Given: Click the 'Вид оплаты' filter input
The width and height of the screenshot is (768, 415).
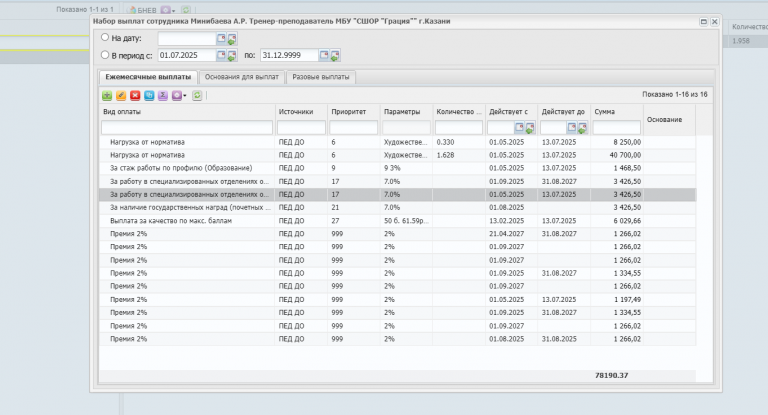Looking at the screenshot, I should [187, 128].
